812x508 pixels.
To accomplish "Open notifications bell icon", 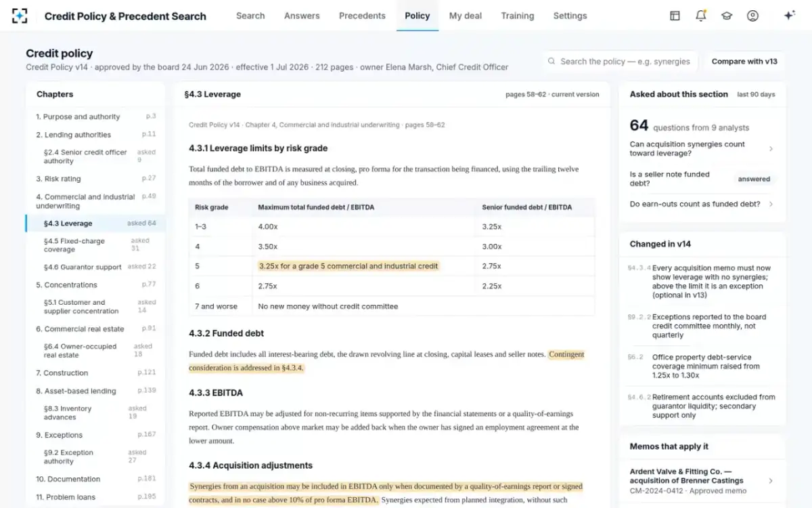I will pyautogui.click(x=701, y=16).
